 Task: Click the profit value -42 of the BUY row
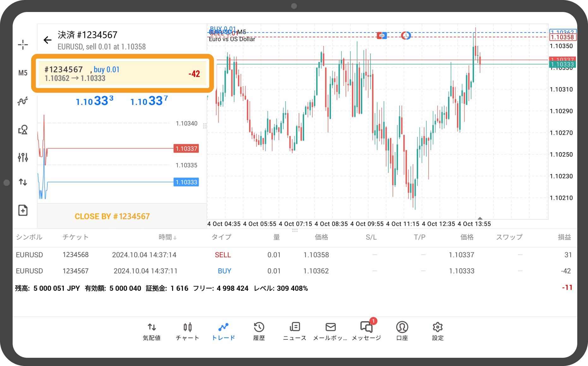566,271
